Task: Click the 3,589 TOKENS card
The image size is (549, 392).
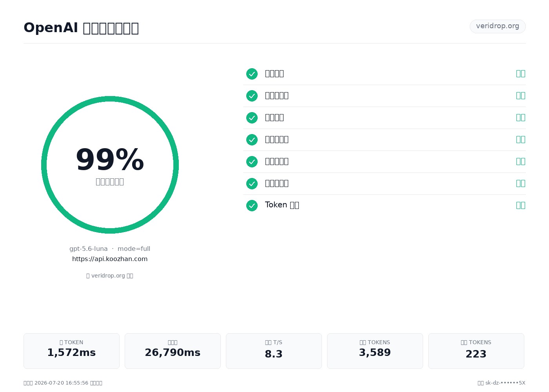Action: [x=375, y=351]
